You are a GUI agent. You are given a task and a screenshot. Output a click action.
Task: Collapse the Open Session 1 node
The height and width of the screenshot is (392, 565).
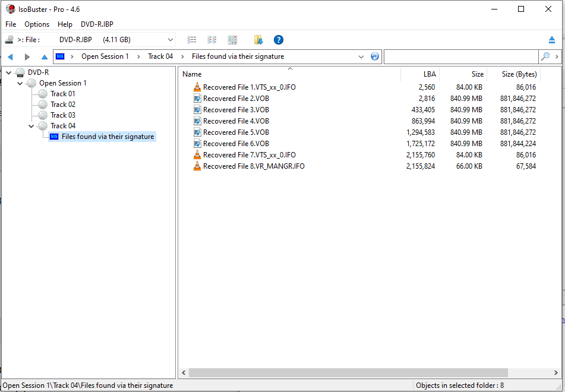pyautogui.click(x=20, y=84)
